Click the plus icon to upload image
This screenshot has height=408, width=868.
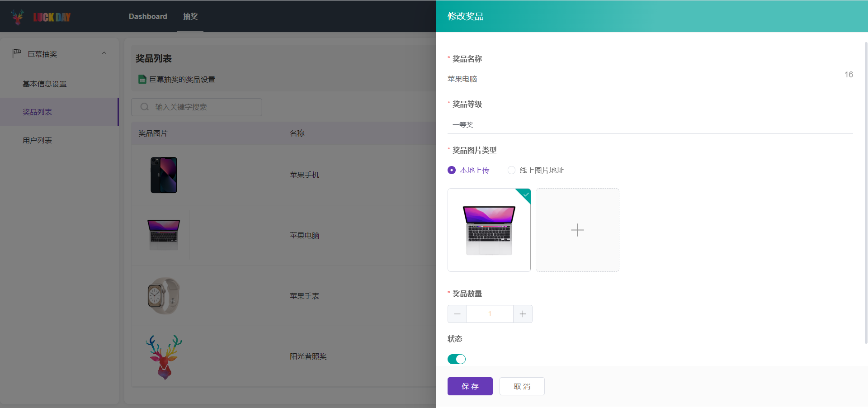pos(577,230)
